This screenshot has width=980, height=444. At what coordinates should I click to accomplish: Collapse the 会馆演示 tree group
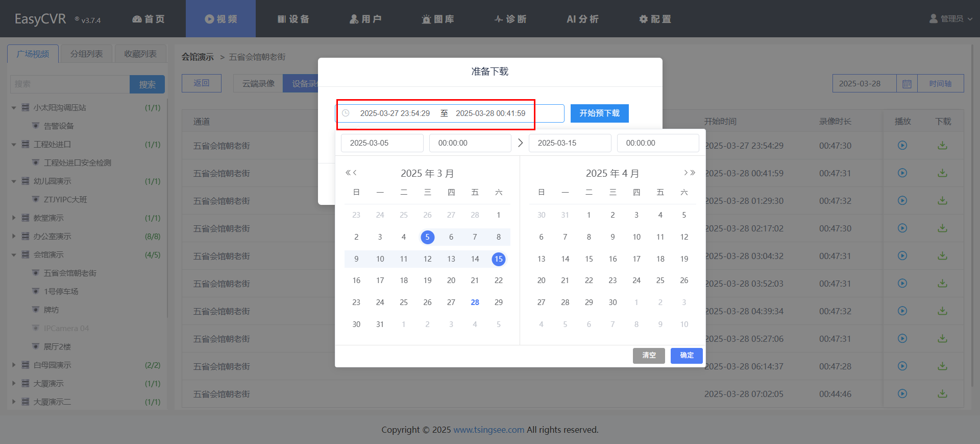point(14,255)
